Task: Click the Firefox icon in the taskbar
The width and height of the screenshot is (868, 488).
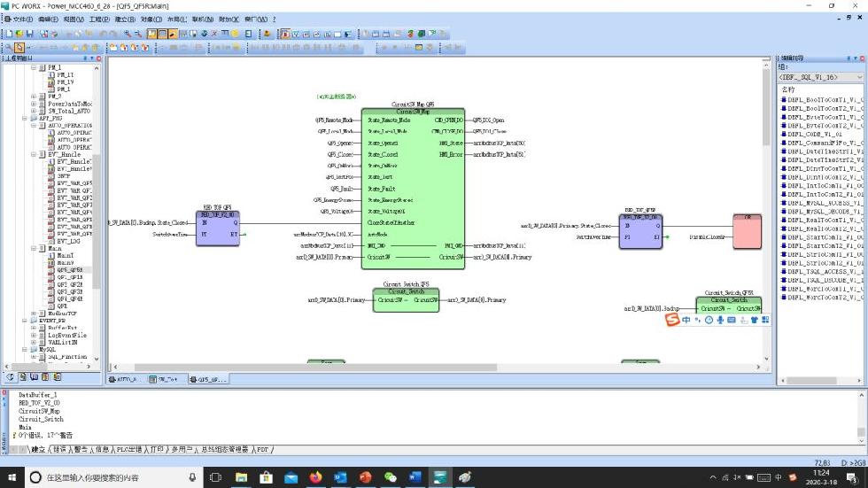Action: click(x=316, y=477)
